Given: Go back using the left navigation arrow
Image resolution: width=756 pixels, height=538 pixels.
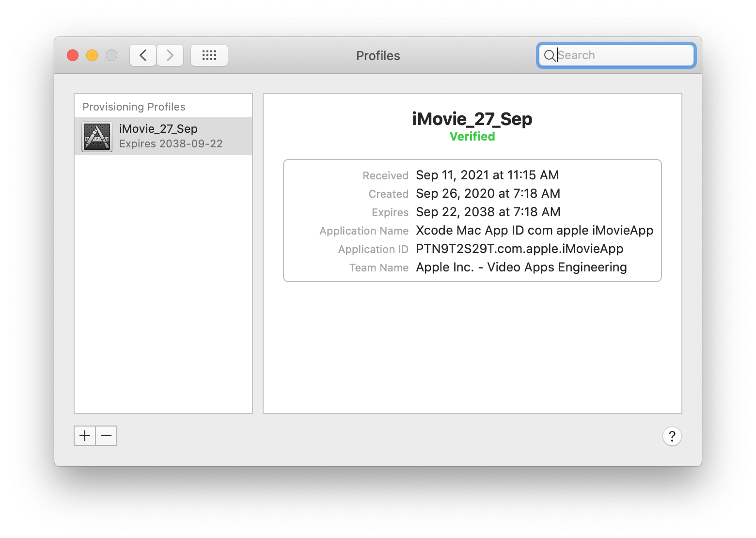Looking at the screenshot, I should [x=142, y=55].
